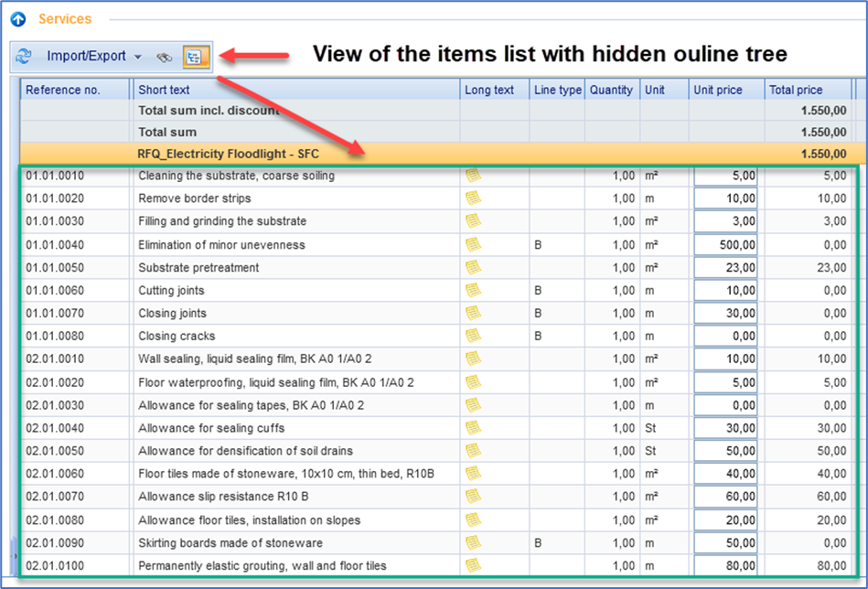Open long text note for Skirting boards row
This screenshot has height=589, width=868.
pyautogui.click(x=473, y=543)
